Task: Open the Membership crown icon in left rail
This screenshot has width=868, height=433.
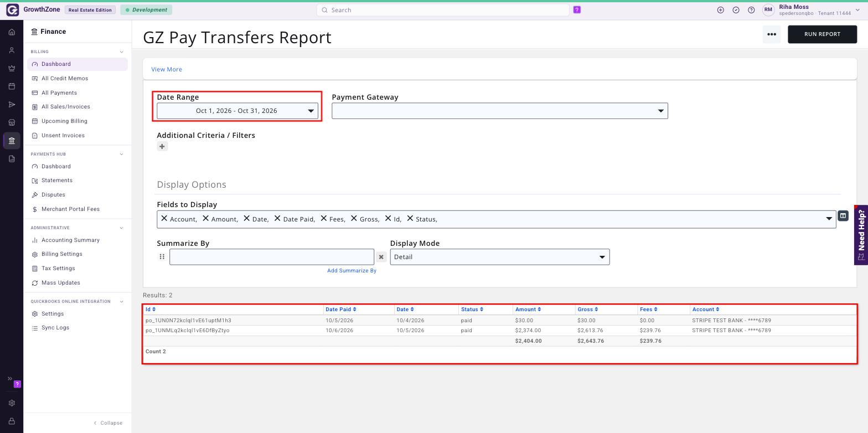Action: [x=12, y=68]
